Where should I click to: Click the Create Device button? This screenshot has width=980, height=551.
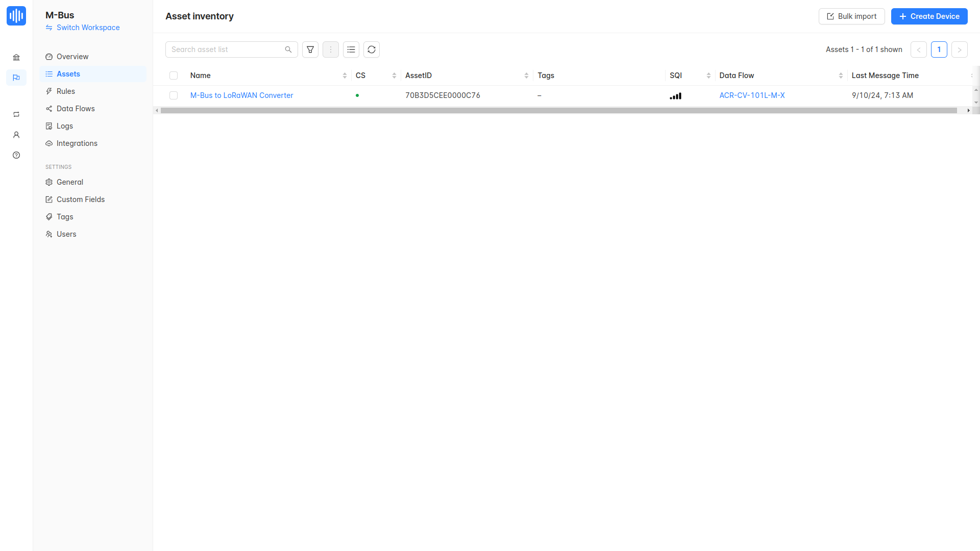[929, 16]
